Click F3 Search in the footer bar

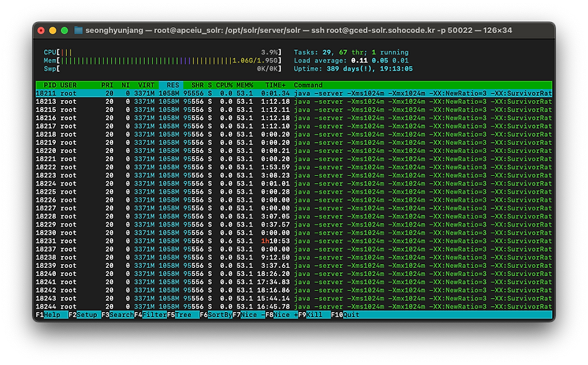[118, 315]
